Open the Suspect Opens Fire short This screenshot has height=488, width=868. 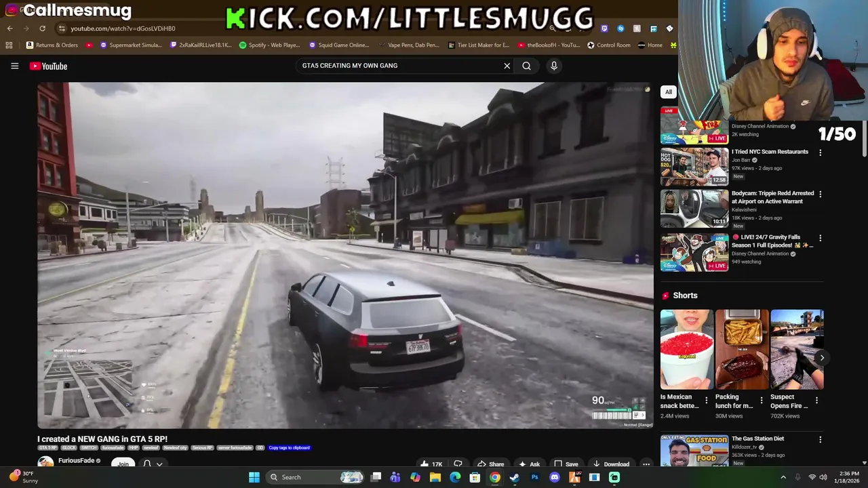pos(797,350)
